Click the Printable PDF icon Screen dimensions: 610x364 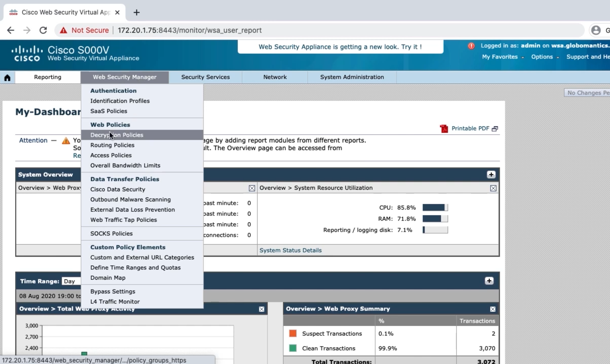pos(444,129)
